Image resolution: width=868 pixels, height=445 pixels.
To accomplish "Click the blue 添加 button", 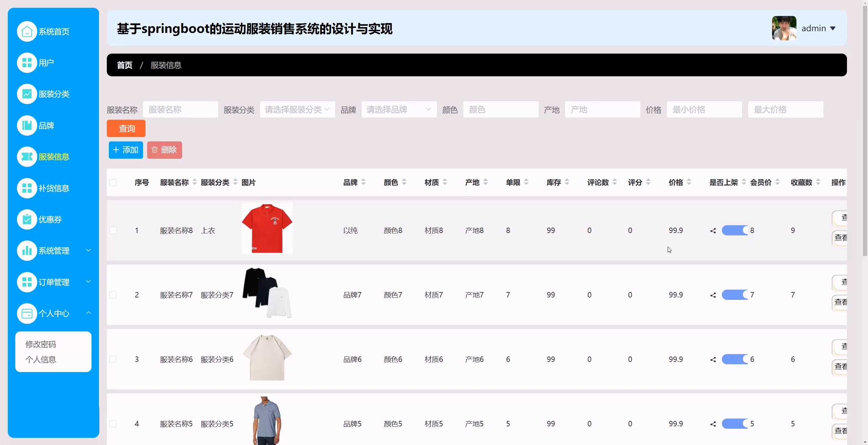I will [x=126, y=150].
